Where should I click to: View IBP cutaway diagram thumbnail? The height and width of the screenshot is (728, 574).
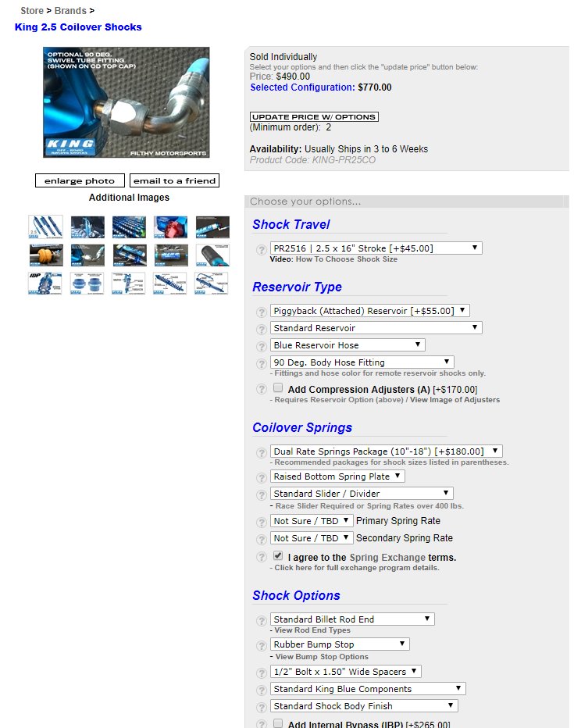[45, 284]
